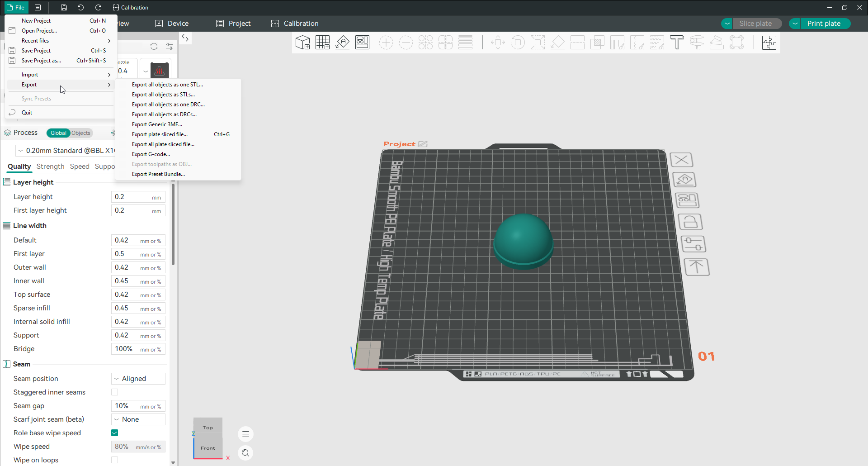Viewport: 868px width, 466px height.
Task: Click the Redo arrow icon
Action: point(98,7)
